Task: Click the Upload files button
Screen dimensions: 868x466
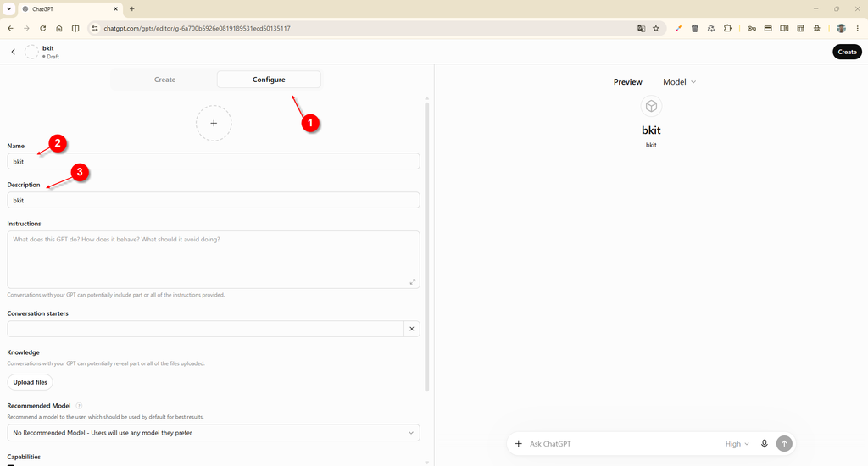Action: tap(31, 382)
